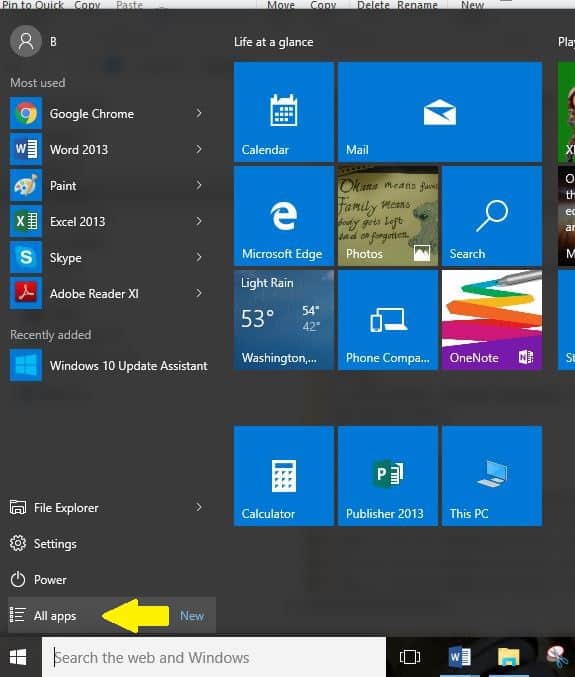The width and height of the screenshot is (575, 677).
Task: Open the All apps list
Action: (112, 615)
